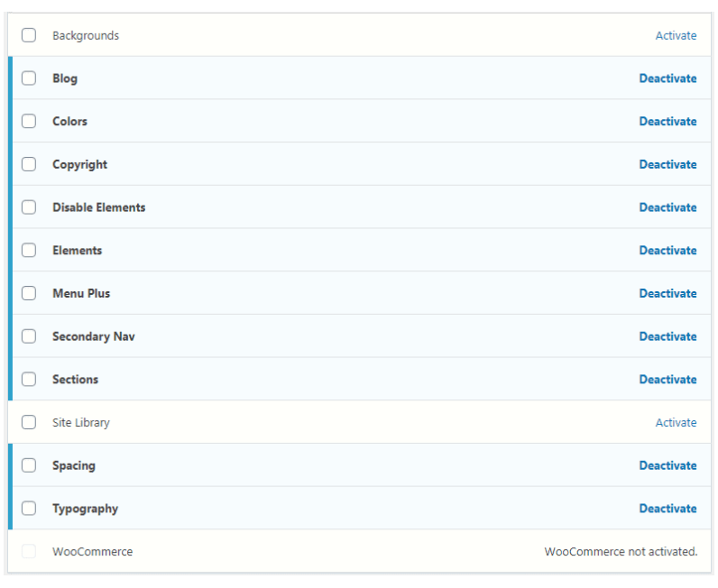
Task: Click the Site Library module name
Action: 80,424
